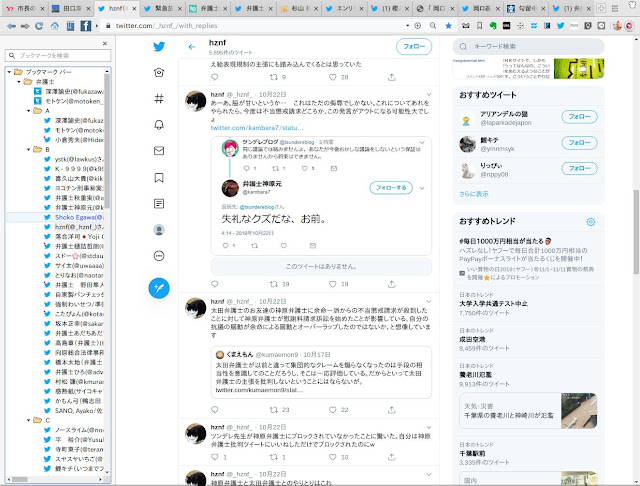Close the bookmarks side panel
Screen dimensions: 640x486
coord(105,43)
